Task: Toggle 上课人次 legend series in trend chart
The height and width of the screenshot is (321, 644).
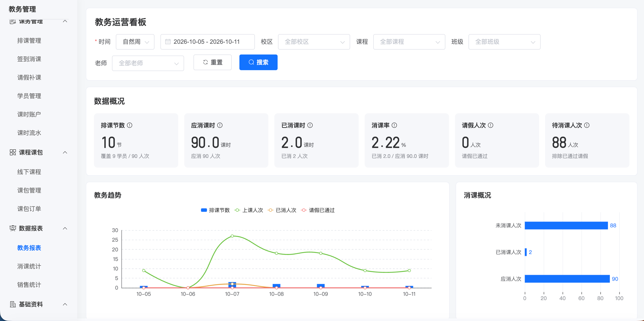Action: click(248, 210)
